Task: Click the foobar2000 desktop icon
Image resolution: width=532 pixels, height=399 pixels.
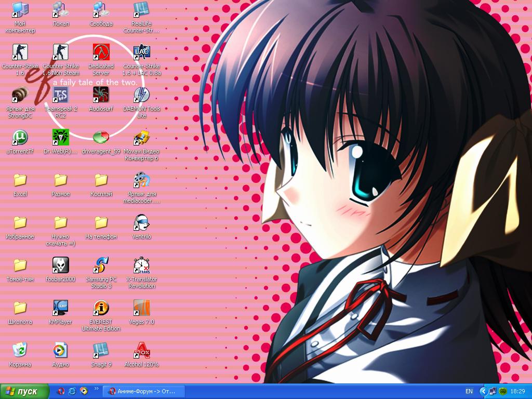Action: 61,265
